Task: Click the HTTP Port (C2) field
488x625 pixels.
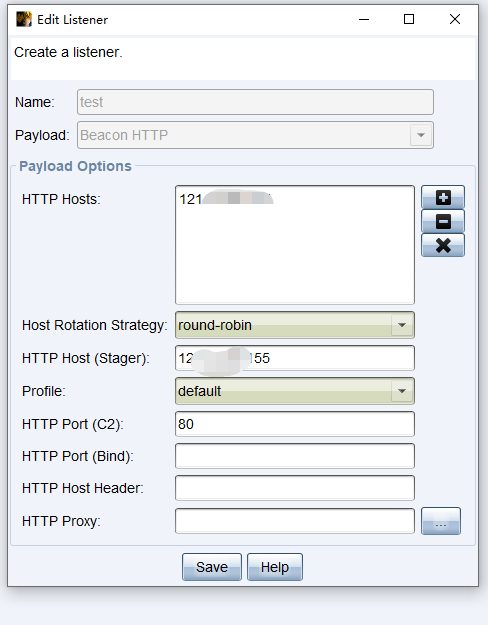Action: pyautogui.click(x=295, y=424)
